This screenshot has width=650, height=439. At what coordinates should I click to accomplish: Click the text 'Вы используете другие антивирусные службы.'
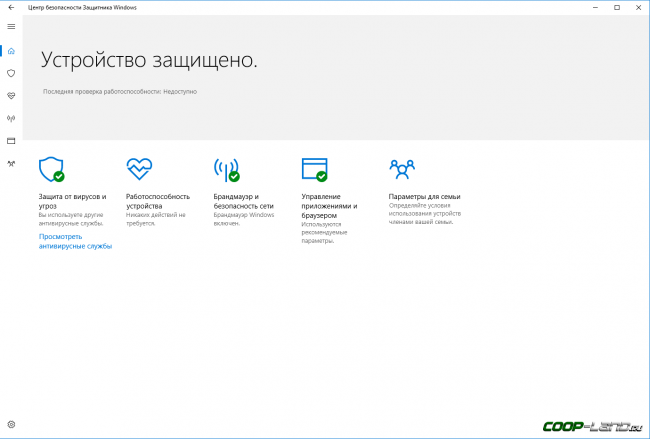point(71,219)
